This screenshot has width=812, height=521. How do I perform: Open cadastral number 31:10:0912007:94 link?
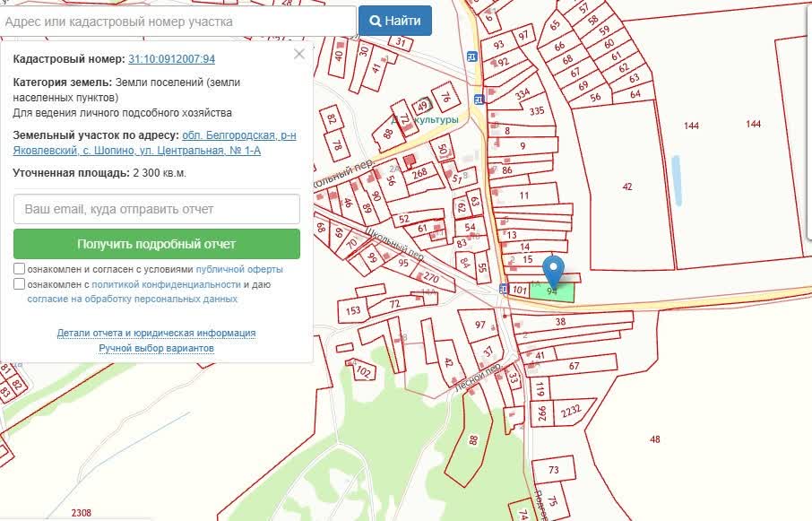pyautogui.click(x=171, y=59)
